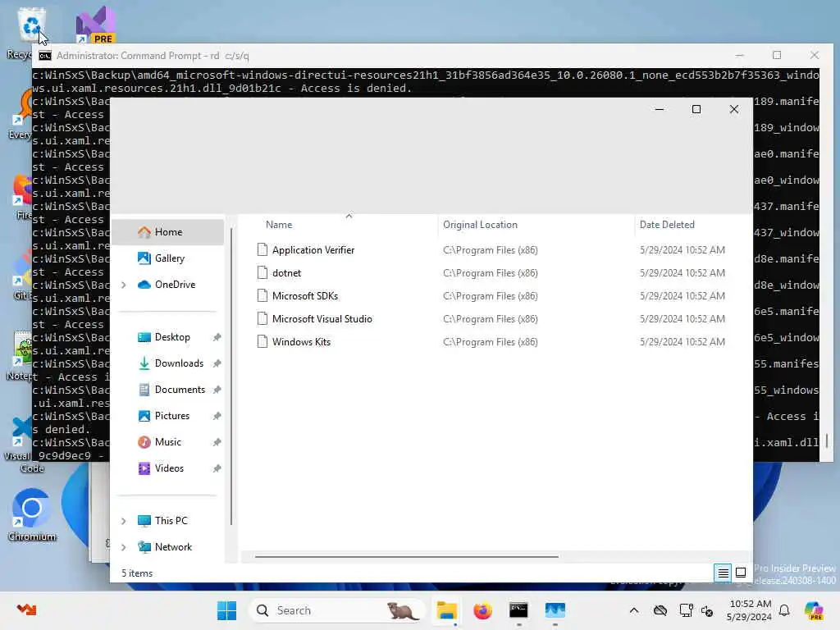Image resolution: width=840 pixels, height=630 pixels.
Task: Open the Windows Start menu
Action: 226,610
